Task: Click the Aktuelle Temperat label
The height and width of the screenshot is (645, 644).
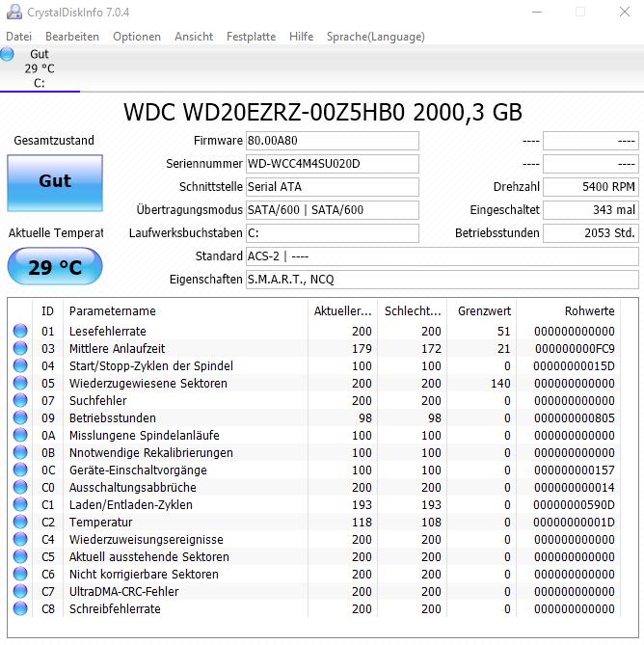Action: pos(56,232)
